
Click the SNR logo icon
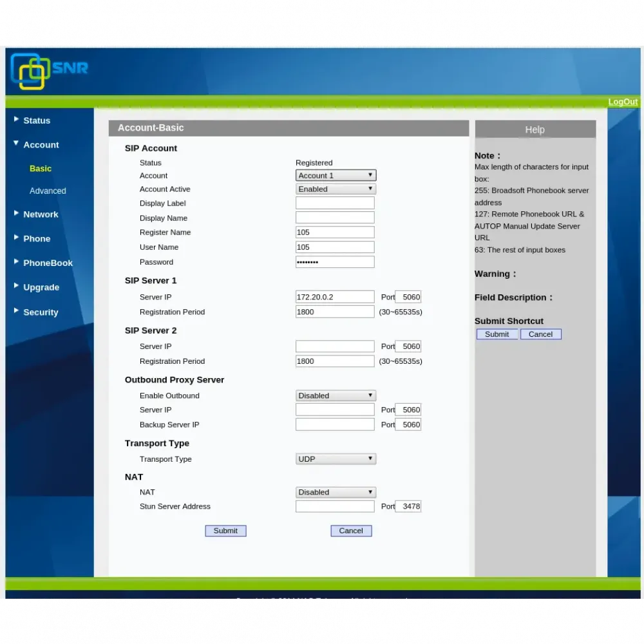coord(30,71)
